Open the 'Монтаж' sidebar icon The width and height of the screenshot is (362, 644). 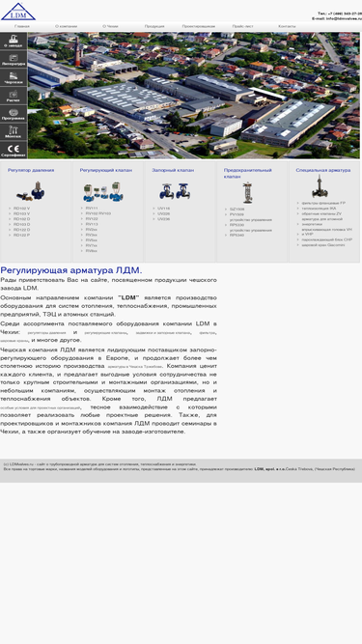click(14, 131)
